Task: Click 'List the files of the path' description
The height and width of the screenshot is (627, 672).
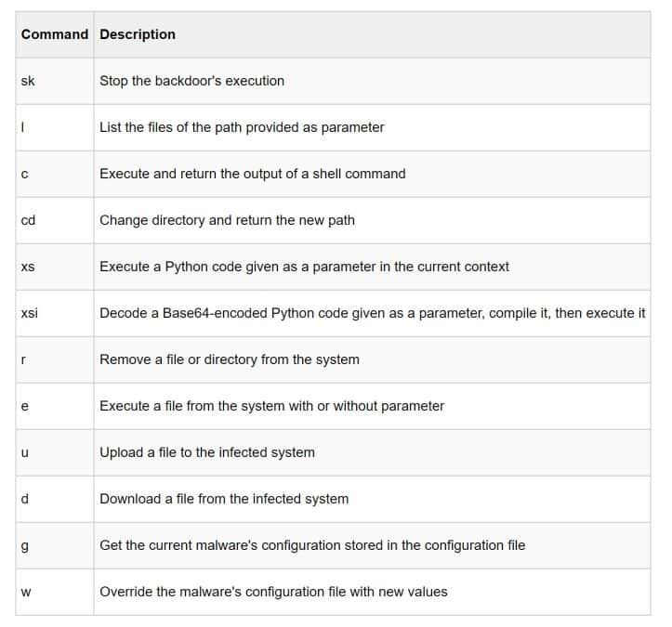Action: click(x=242, y=127)
